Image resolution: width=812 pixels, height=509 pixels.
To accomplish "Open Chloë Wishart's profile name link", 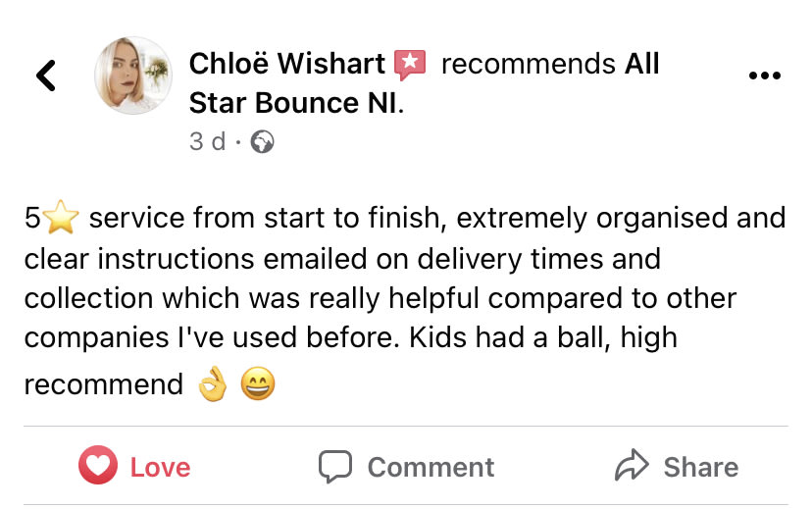I will [286, 65].
